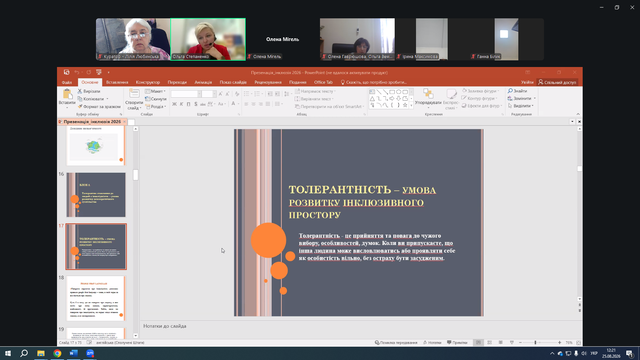This screenshot has width=640, height=360.
Task: Toggle underline (П) formatting
Action: point(189,104)
